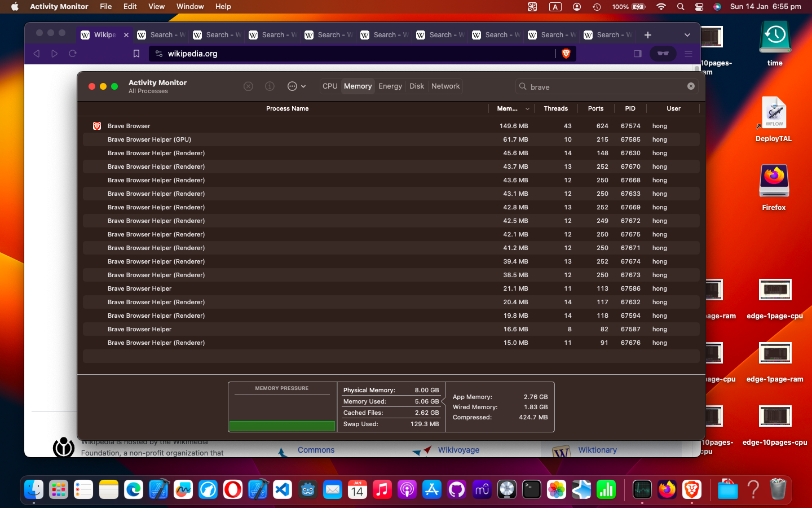
Task: Open the more options ellipsis dropdown
Action: click(296, 86)
